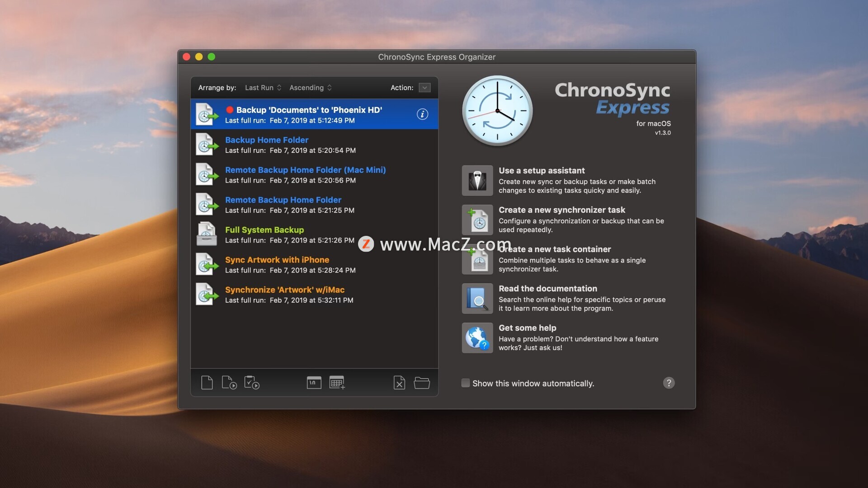
Task: Click the clipboard checkmark play icon
Action: point(252,383)
